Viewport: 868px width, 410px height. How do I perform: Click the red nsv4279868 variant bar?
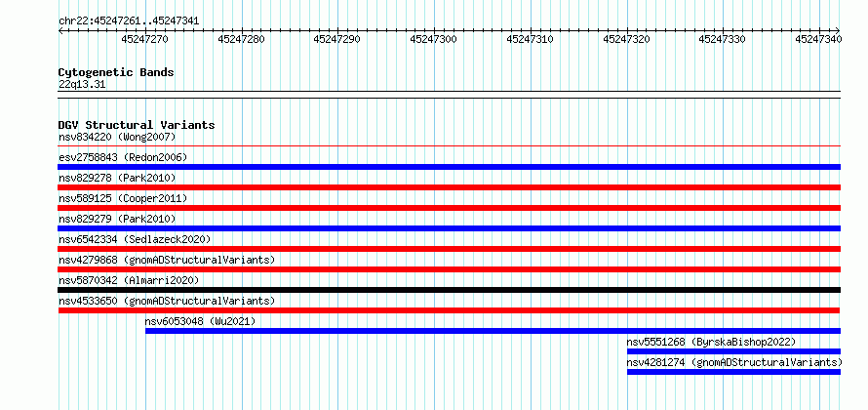coord(449,269)
